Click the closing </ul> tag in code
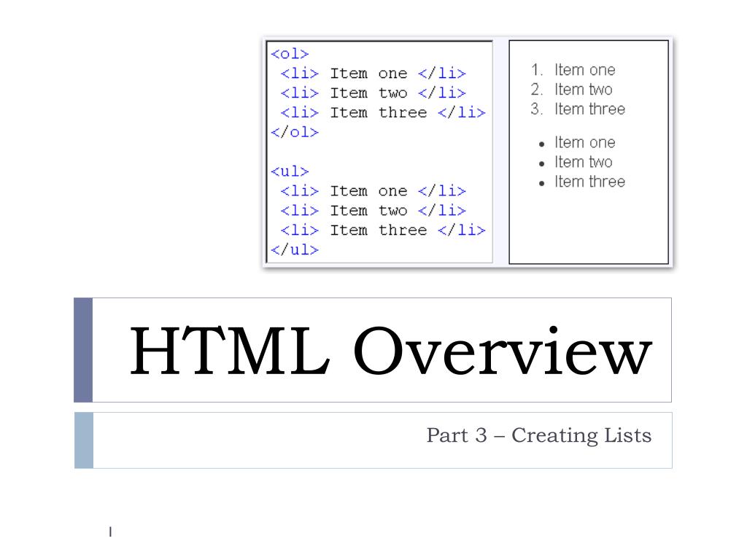747x560 pixels. click(295, 249)
